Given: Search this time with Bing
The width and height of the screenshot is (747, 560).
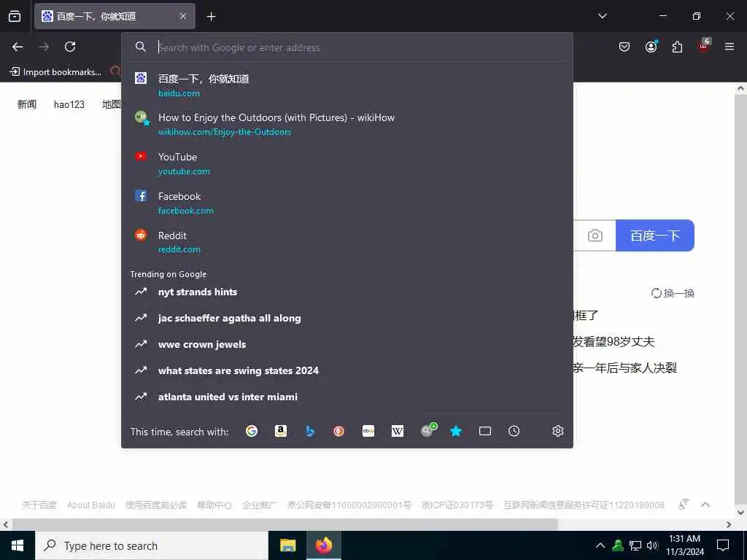Looking at the screenshot, I should pos(309,431).
